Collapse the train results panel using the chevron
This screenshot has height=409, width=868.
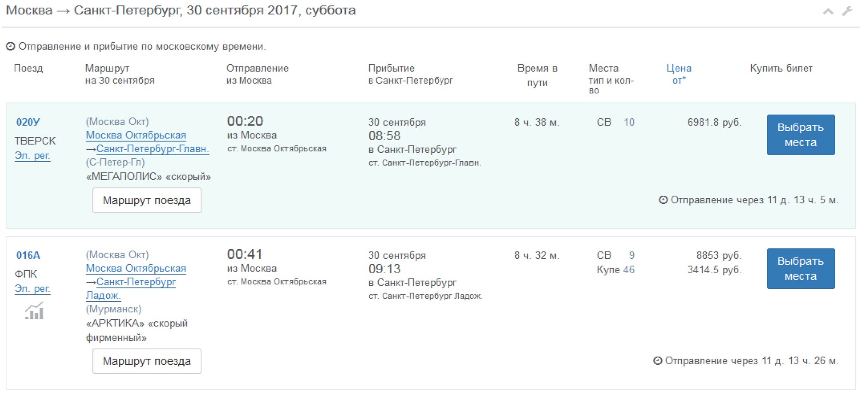pos(828,12)
